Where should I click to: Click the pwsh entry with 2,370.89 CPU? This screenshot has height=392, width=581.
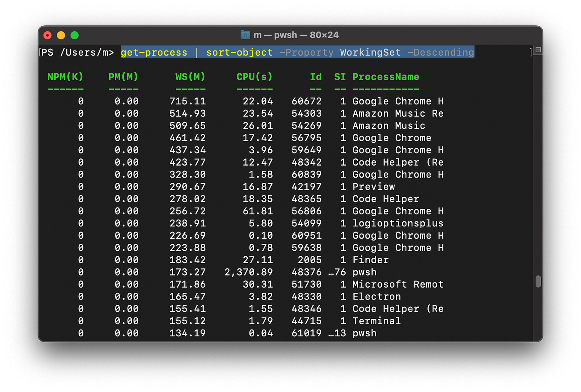point(365,272)
